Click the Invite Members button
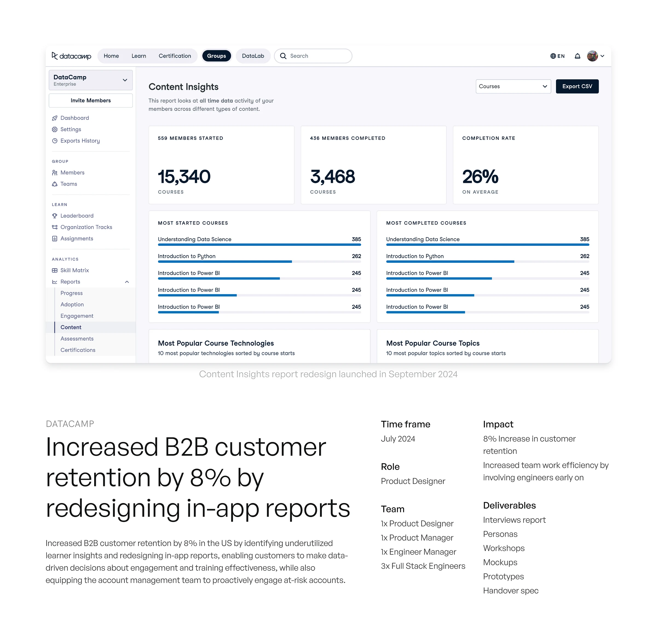The image size is (657, 644). 91,100
